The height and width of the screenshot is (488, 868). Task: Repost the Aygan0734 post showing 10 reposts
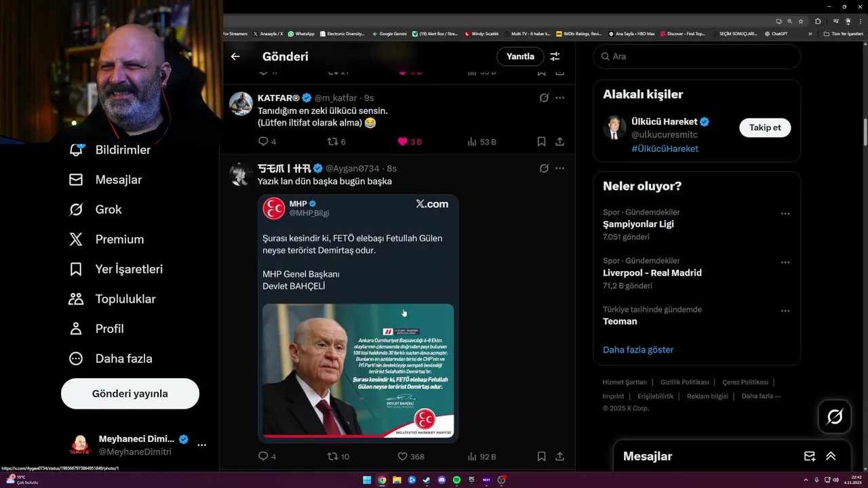pos(338,456)
